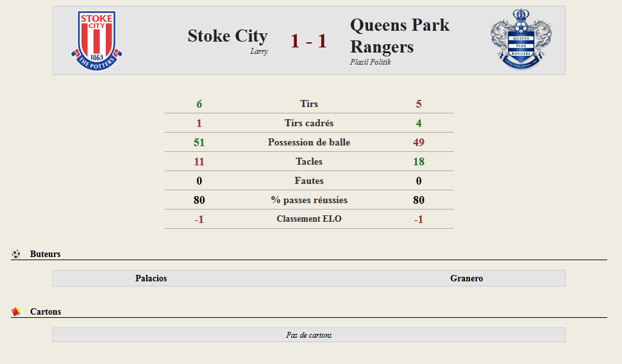Click scorer Granero

(467, 278)
